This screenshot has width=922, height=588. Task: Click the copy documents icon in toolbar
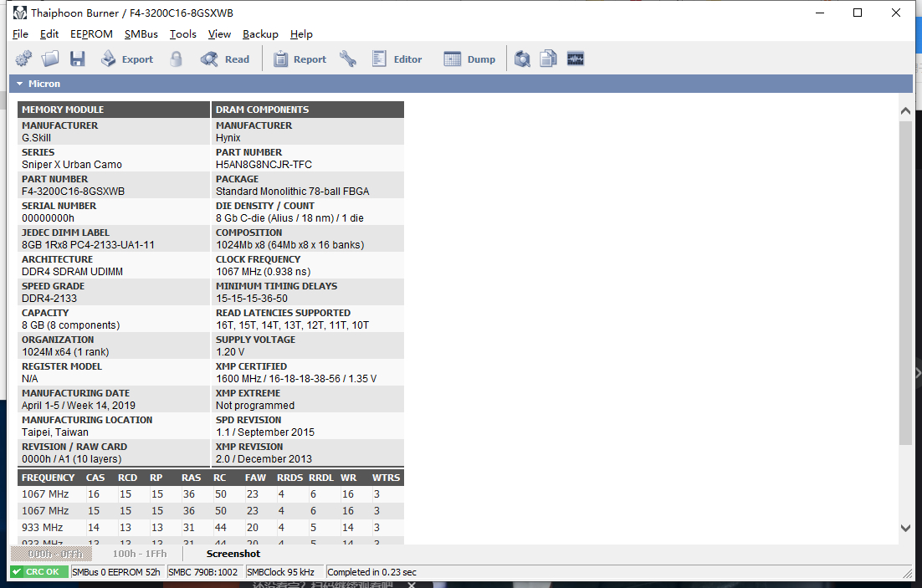pyautogui.click(x=549, y=59)
